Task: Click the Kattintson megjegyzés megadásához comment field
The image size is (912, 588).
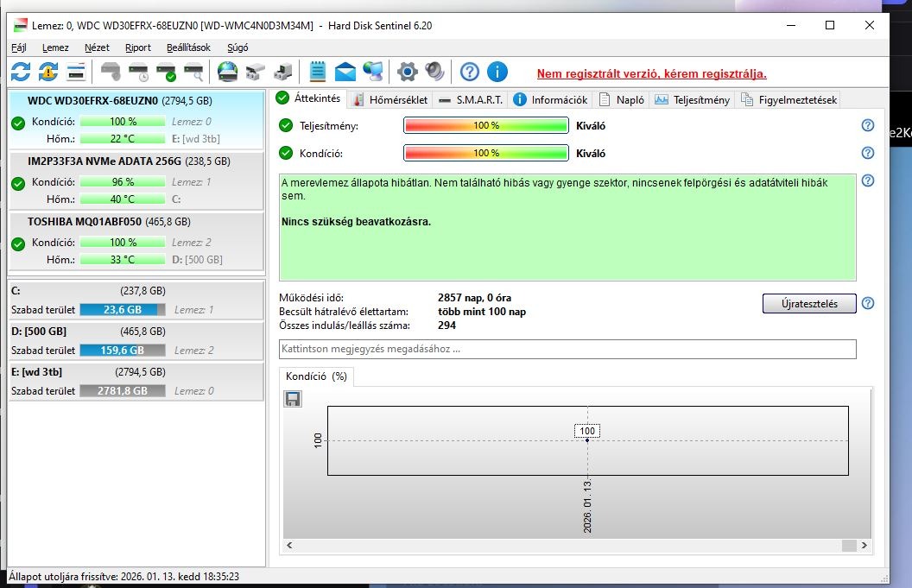Action: coord(567,349)
